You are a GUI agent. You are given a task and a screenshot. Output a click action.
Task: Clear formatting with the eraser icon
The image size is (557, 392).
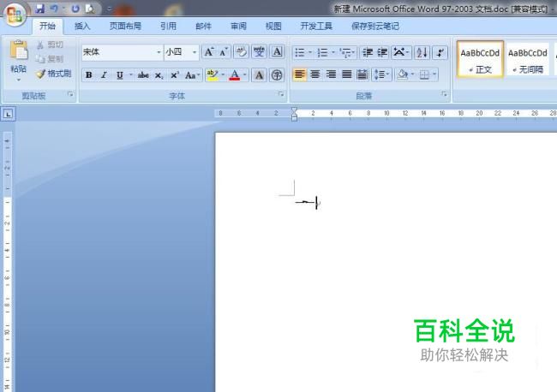pos(241,52)
